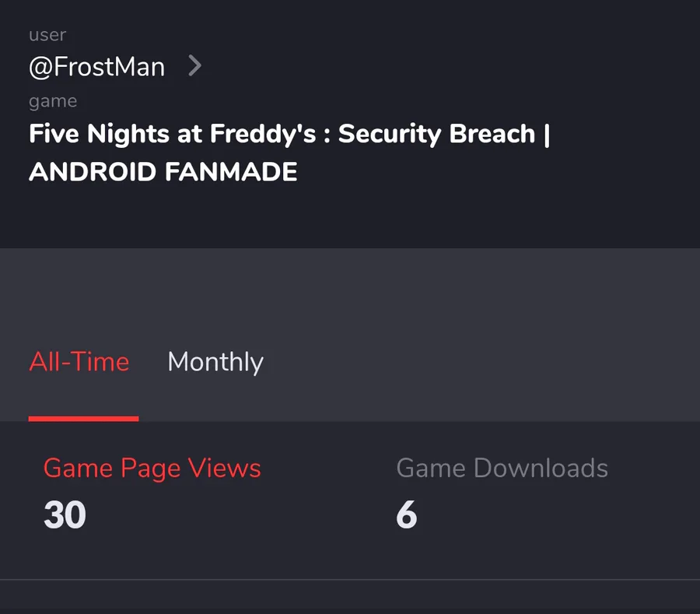This screenshot has width=700, height=614.
Task: Open the @FrostMan user profile link
Action: click(x=97, y=67)
